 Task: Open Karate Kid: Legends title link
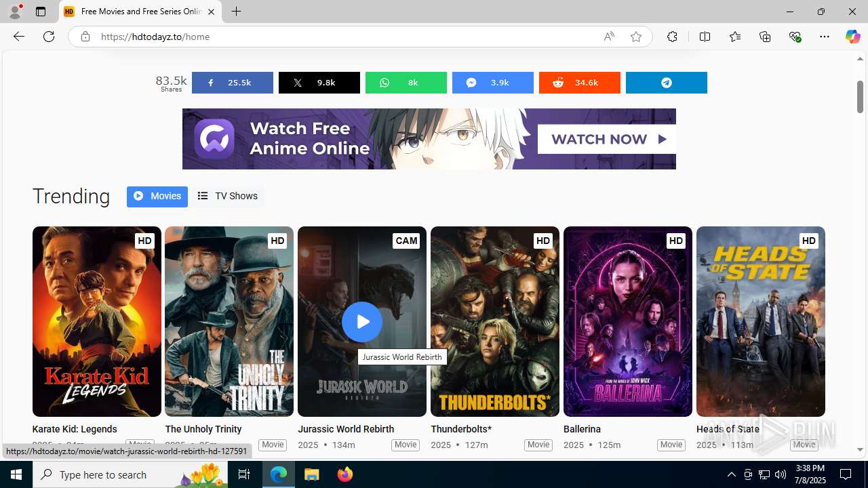pos(75,429)
